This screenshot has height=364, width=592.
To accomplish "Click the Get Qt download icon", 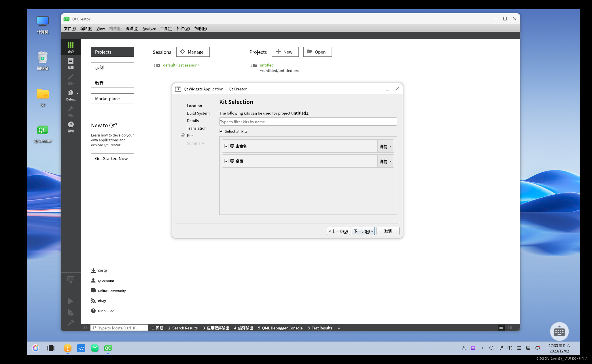I will [93, 270].
